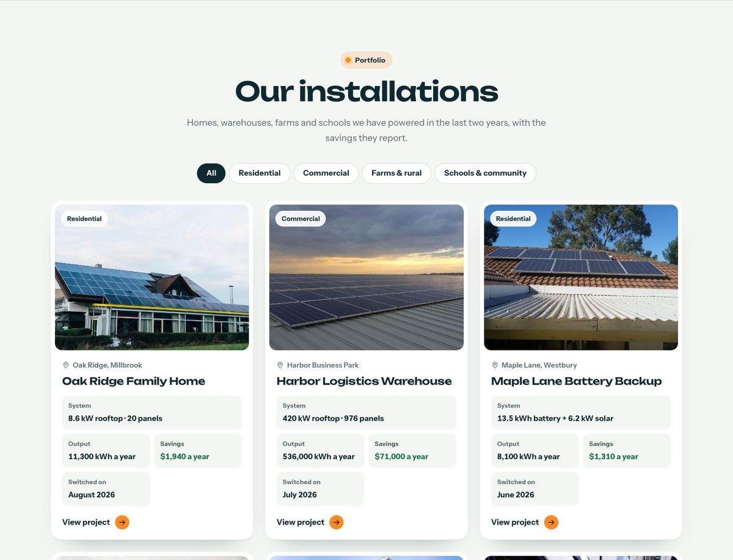Click "8.6 kW rooftop · 20 panels" text
733x560 pixels.
[x=115, y=418]
